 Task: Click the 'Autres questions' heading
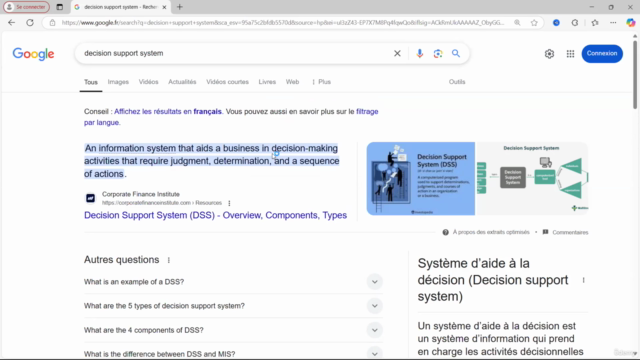click(122, 260)
